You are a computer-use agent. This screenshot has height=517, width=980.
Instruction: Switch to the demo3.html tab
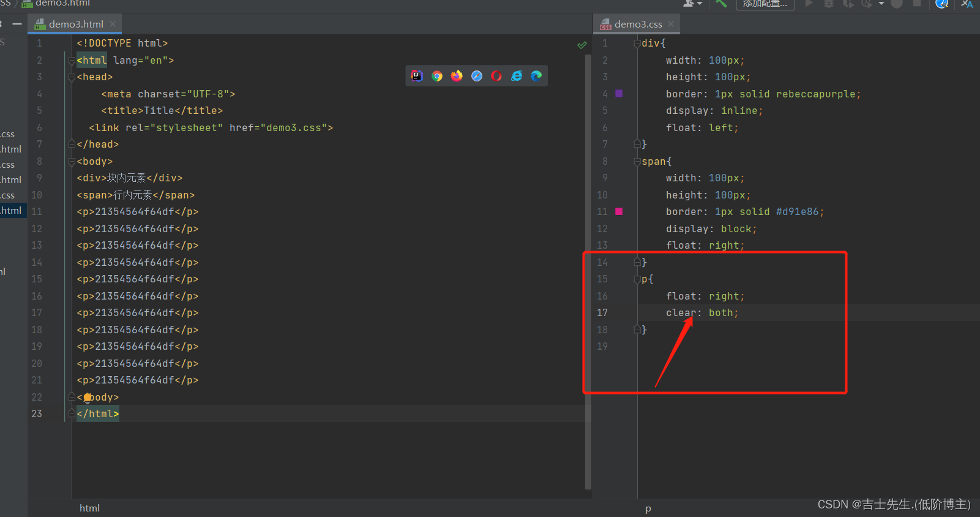click(x=76, y=24)
